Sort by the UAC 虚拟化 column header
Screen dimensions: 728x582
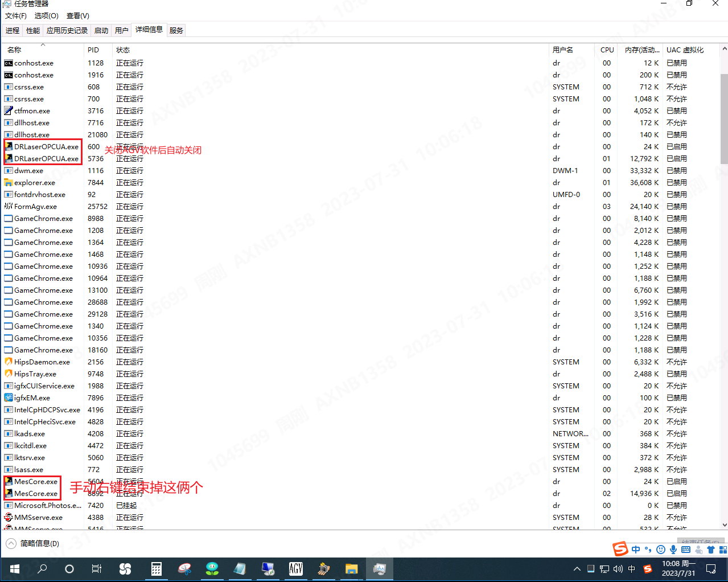coord(691,50)
